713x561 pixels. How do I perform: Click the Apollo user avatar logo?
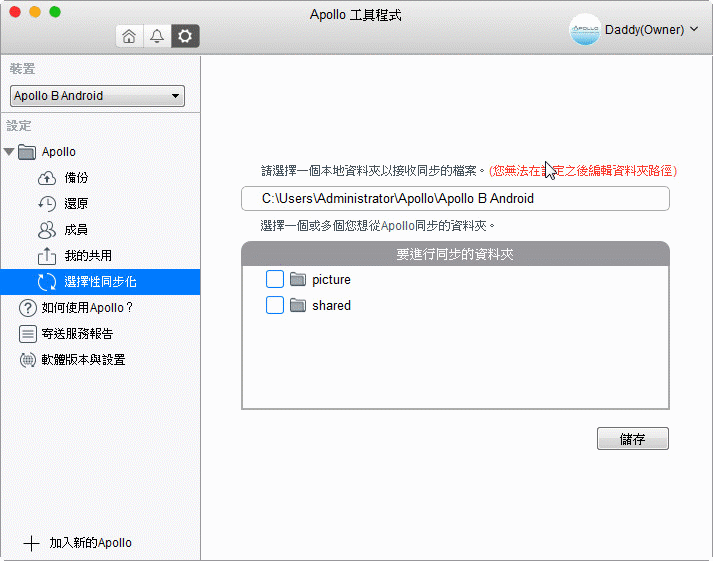tap(585, 30)
